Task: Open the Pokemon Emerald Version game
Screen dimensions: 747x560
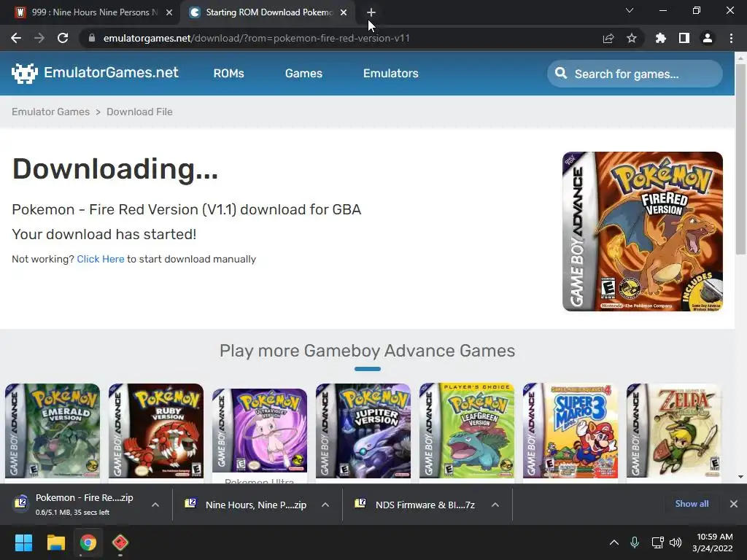Action: click(x=53, y=431)
